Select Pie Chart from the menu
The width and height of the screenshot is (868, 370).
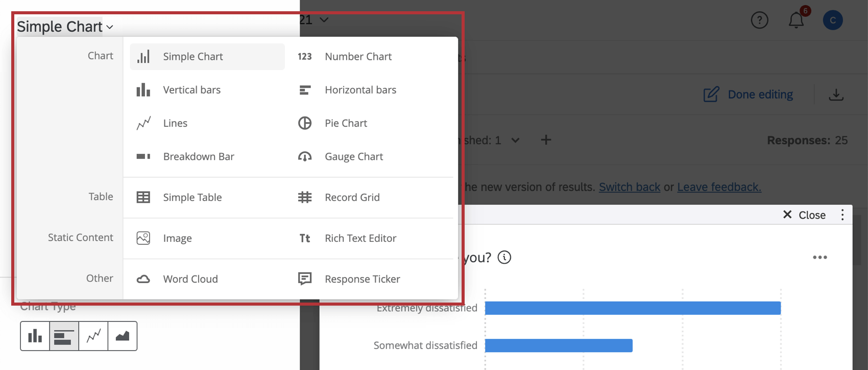[345, 123]
